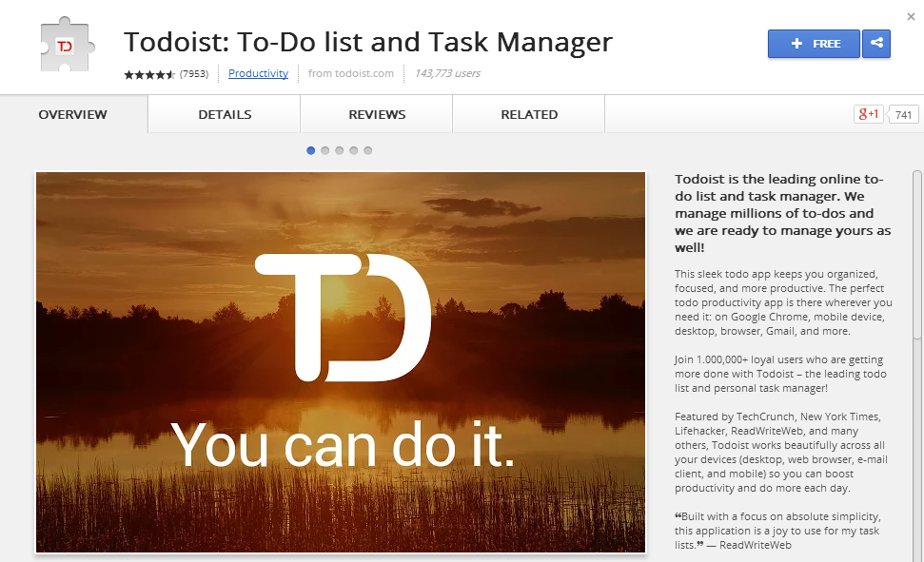Click the star rating icons
Screen dimensions: 924x562
(x=149, y=74)
